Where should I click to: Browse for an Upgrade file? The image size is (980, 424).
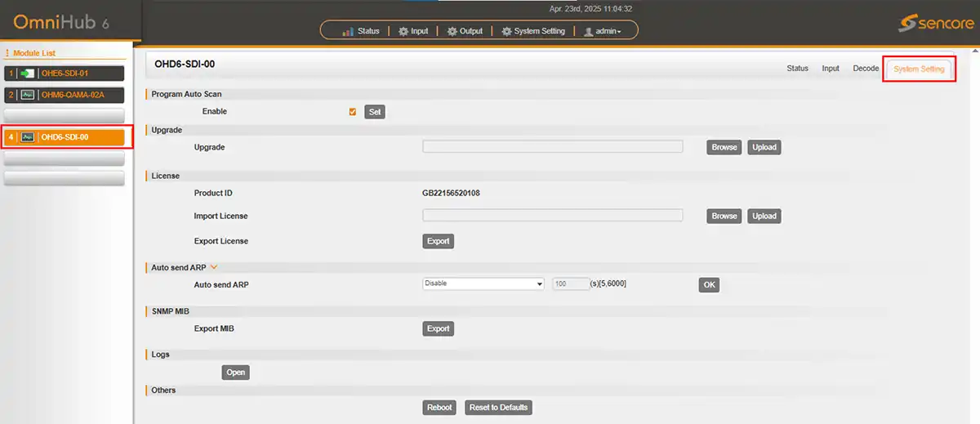(x=724, y=148)
